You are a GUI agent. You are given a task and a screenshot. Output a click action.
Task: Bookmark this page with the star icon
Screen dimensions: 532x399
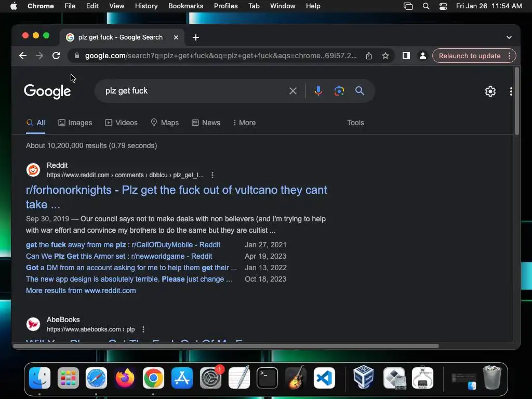[385, 56]
